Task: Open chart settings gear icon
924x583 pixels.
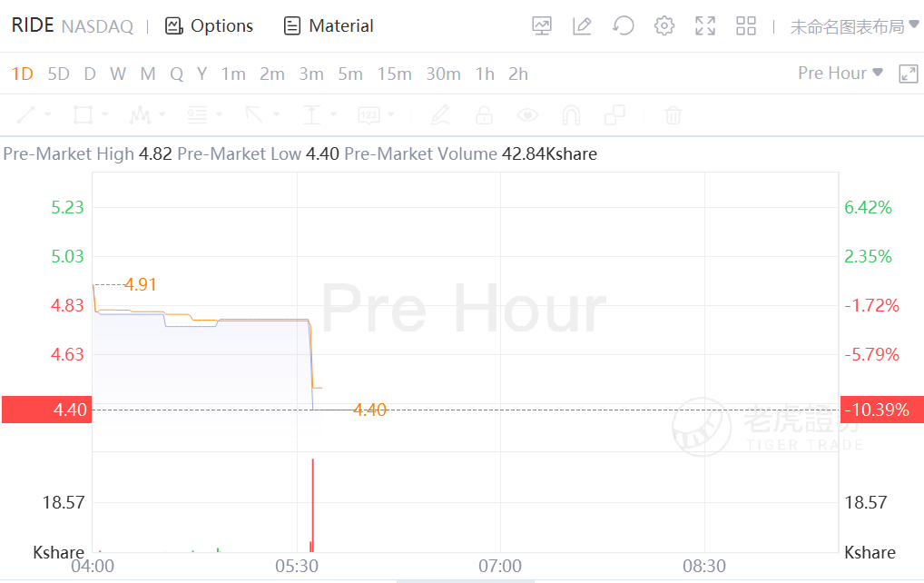Action: [x=664, y=26]
